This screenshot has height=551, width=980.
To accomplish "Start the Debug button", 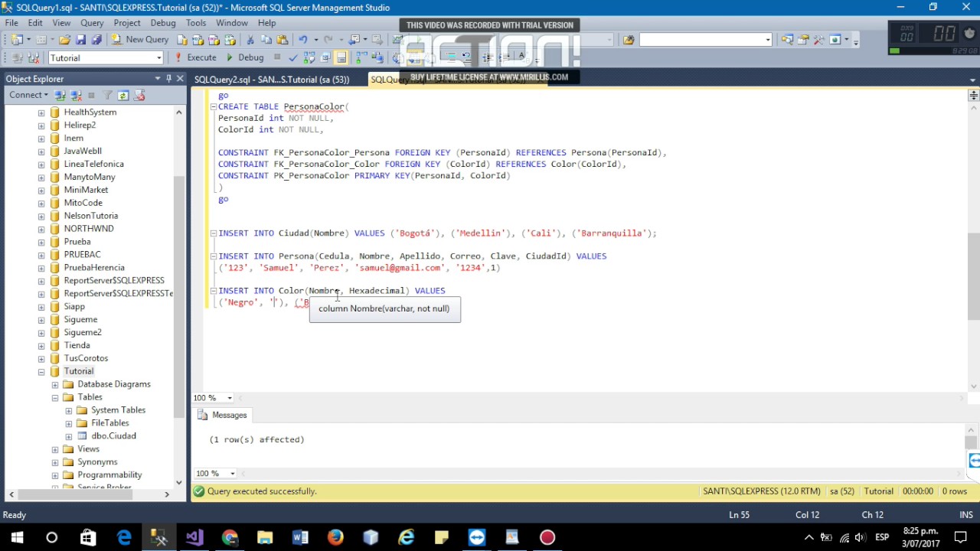I will (x=244, y=57).
